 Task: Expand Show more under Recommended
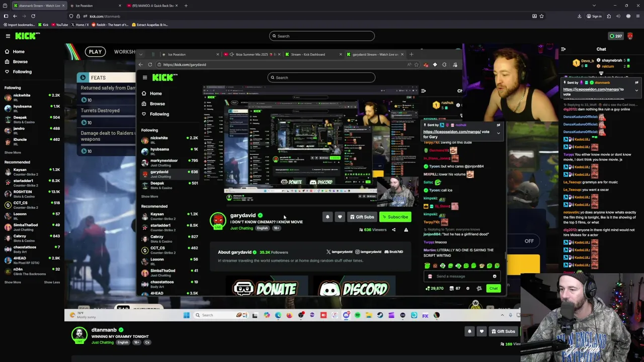tap(13, 282)
